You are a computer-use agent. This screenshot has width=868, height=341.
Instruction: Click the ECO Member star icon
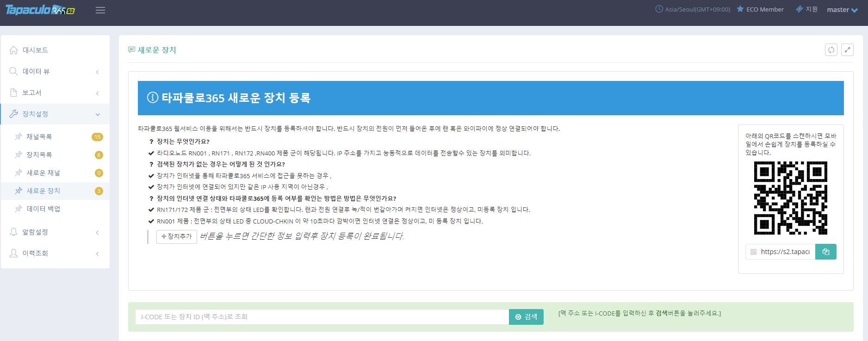[740, 9]
